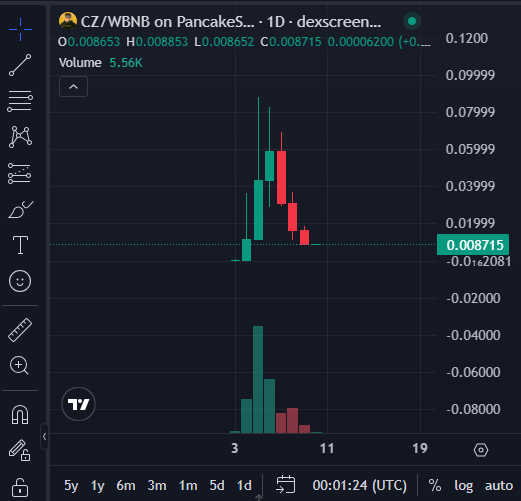Screen dimensions: 521x501
Task: Click the TradingView logo
Action: (78, 404)
